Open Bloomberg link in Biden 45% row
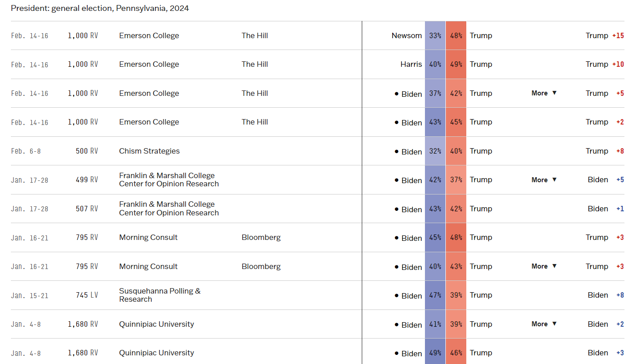Viewport: 644px width, 364px height. coord(261,237)
